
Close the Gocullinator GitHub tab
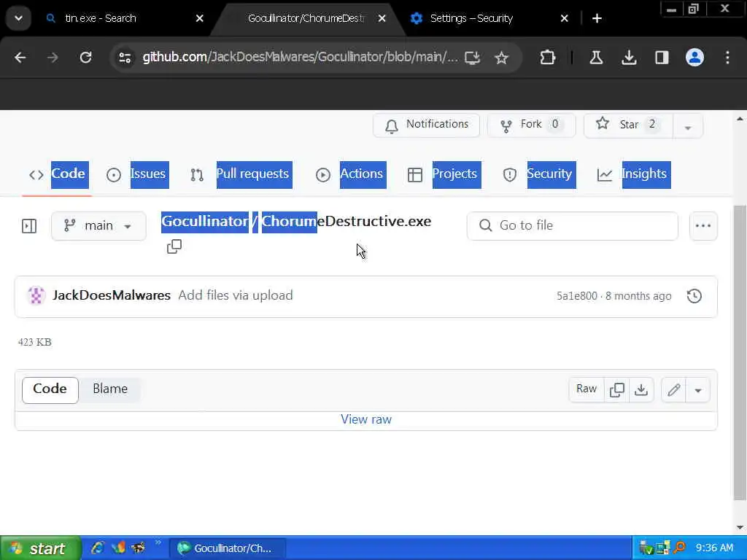(x=382, y=18)
